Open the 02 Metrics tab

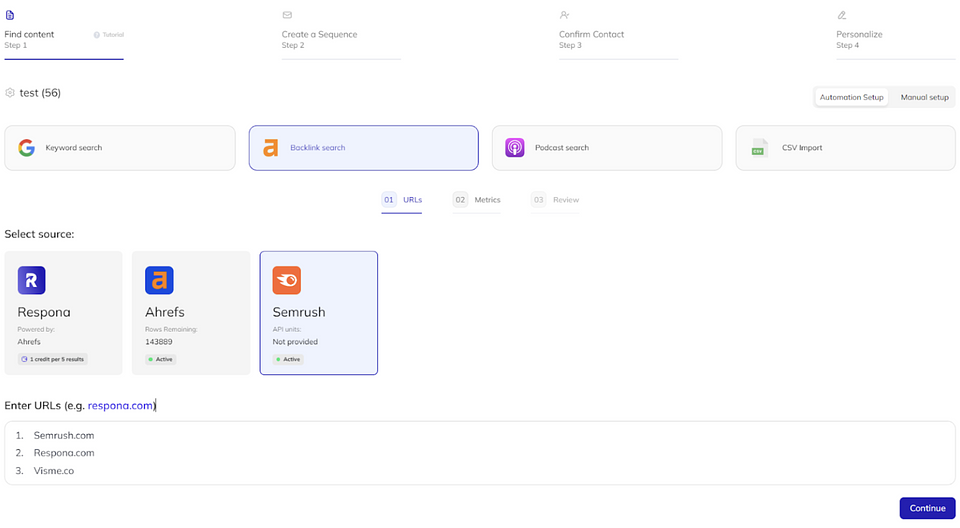point(476,200)
